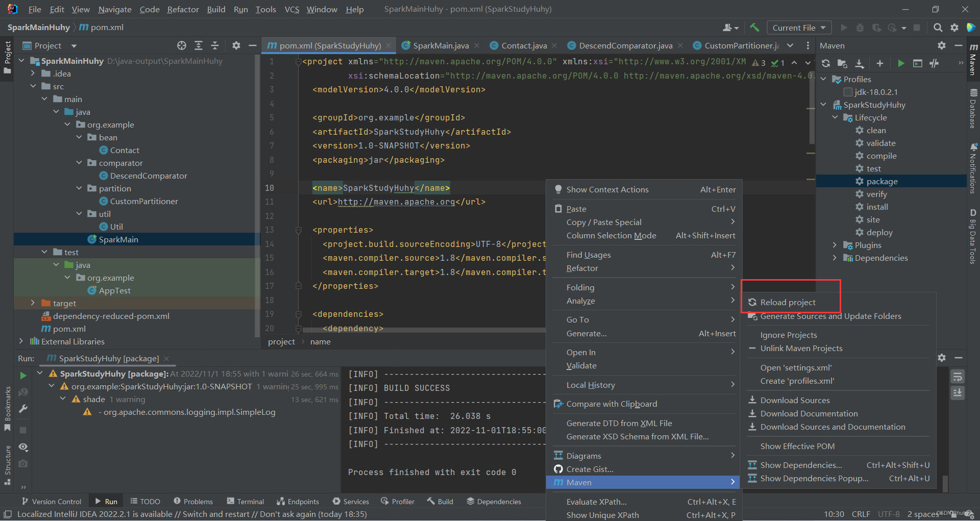Close the pom.xml editor tab
980x521 pixels.
tap(388, 45)
